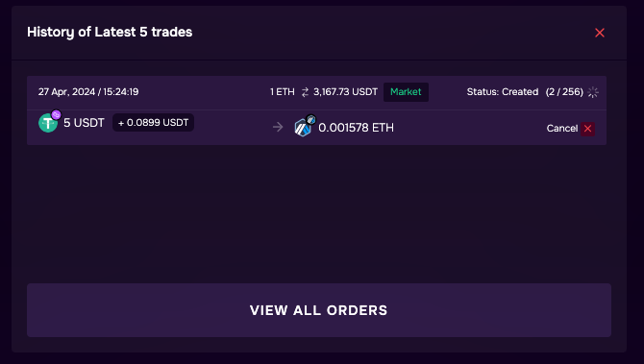Screen dimensions: 644x364
Task: Close the trade history dialog
Action: (599, 33)
